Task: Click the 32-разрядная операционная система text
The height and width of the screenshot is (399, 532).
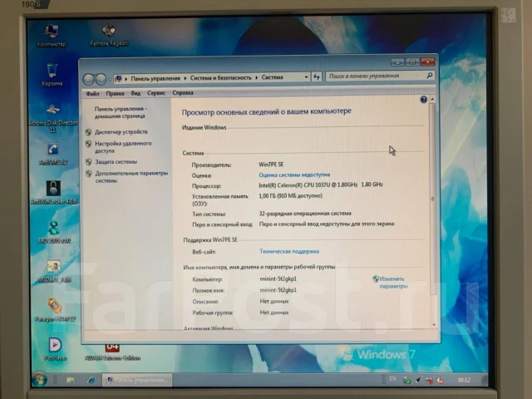Action: pos(305,214)
